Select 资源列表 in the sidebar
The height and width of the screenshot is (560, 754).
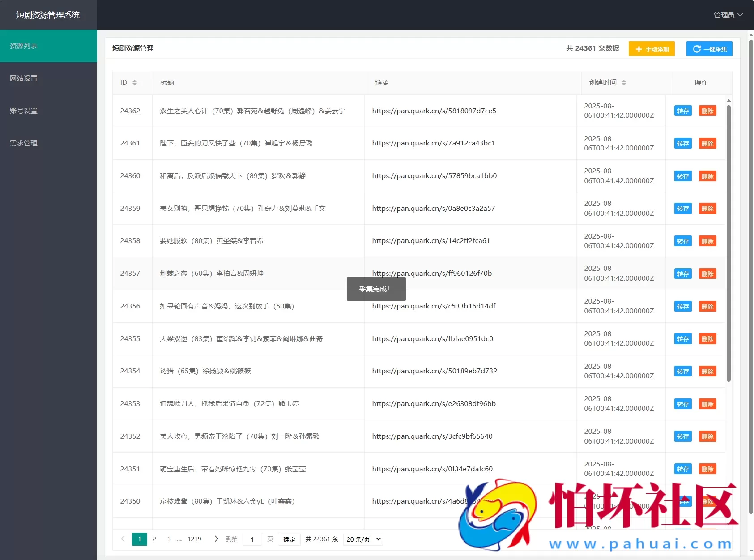tap(24, 46)
